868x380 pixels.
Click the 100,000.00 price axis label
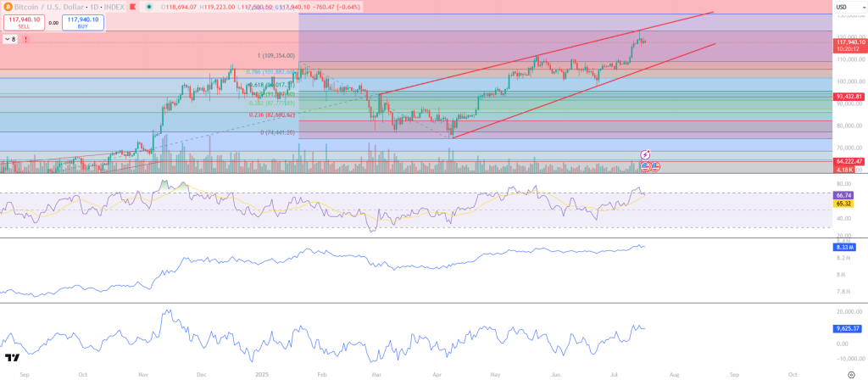tap(849, 81)
